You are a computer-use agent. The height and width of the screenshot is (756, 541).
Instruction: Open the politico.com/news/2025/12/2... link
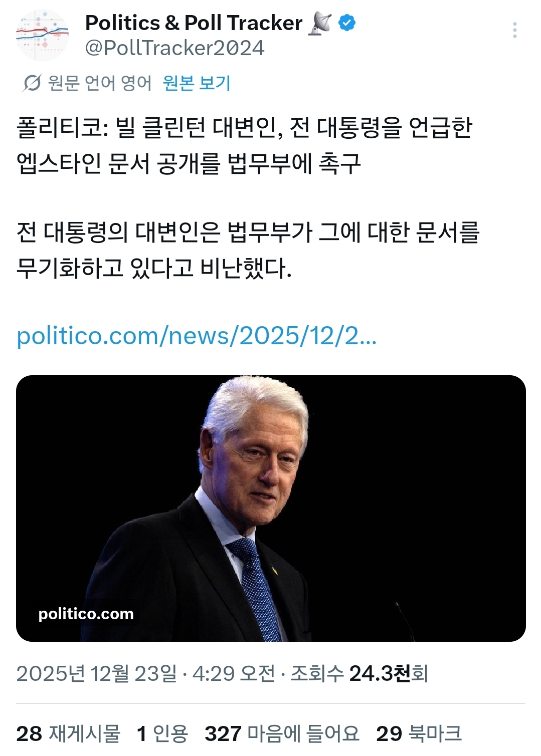197,335
